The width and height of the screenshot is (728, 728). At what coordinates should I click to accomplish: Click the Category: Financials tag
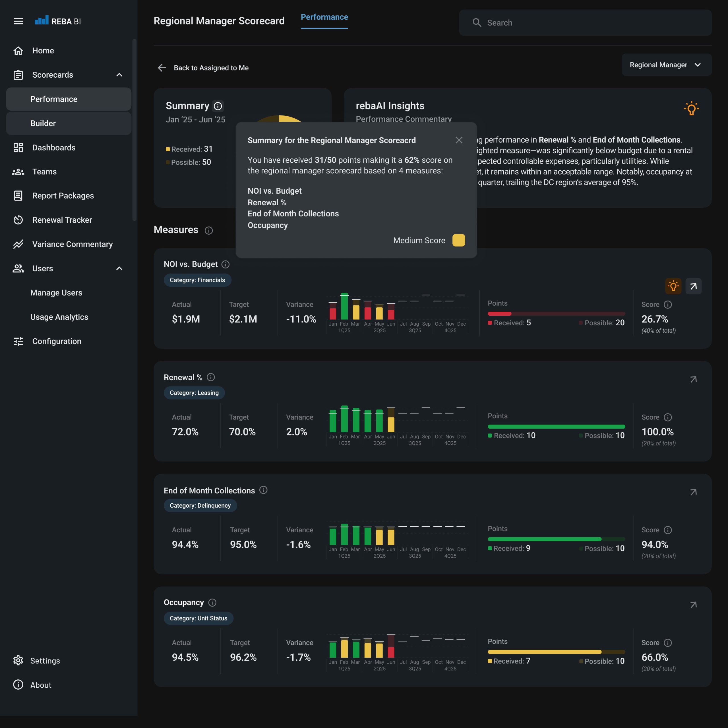click(197, 280)
